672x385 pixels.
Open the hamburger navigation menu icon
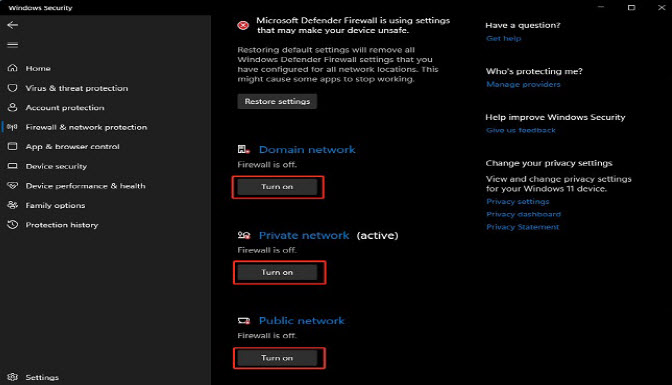pyautogui.click(x=12, y=45)
